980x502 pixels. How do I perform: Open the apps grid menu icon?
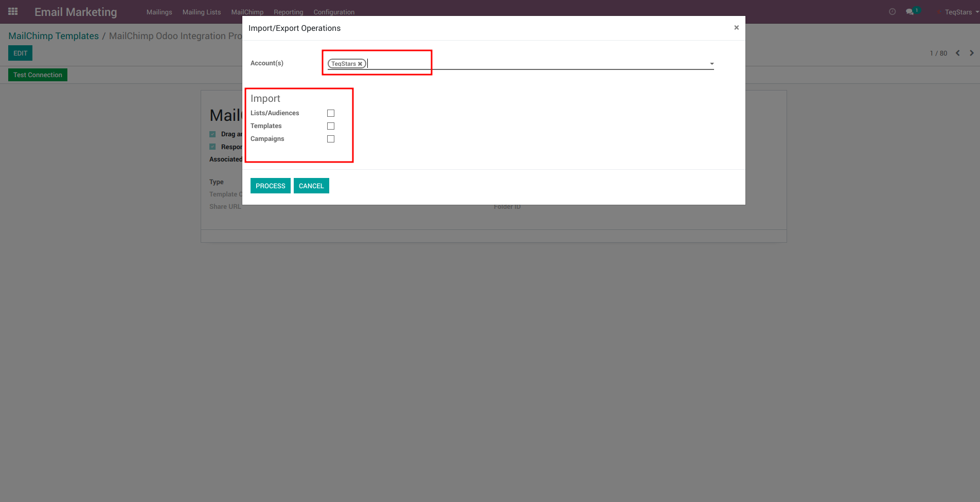(13, 11)
